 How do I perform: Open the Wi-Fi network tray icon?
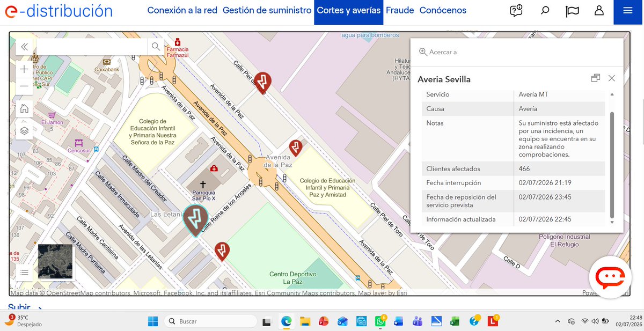pos(584,321)
